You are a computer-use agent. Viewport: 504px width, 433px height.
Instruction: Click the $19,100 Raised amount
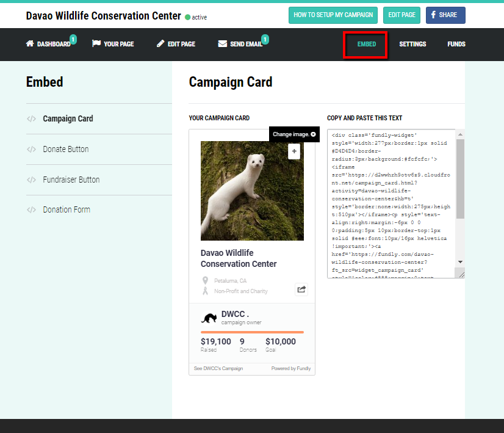click(215, 341)
